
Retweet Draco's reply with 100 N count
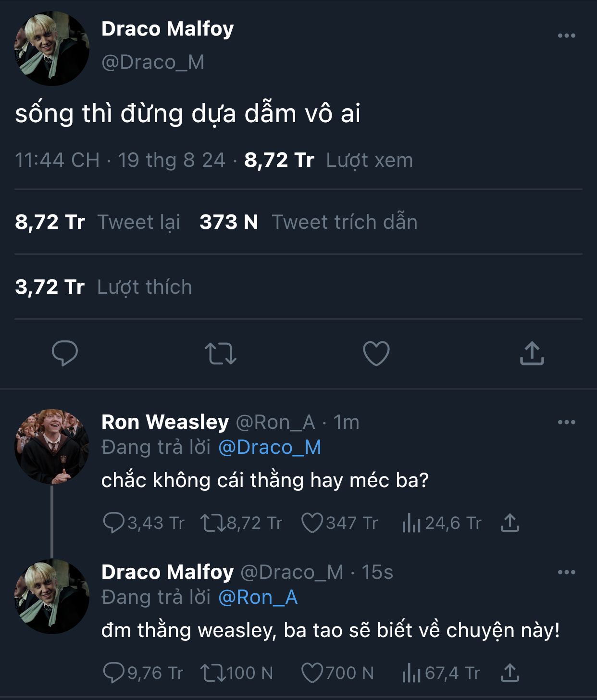pyautogui.click(x=213, y=673)
